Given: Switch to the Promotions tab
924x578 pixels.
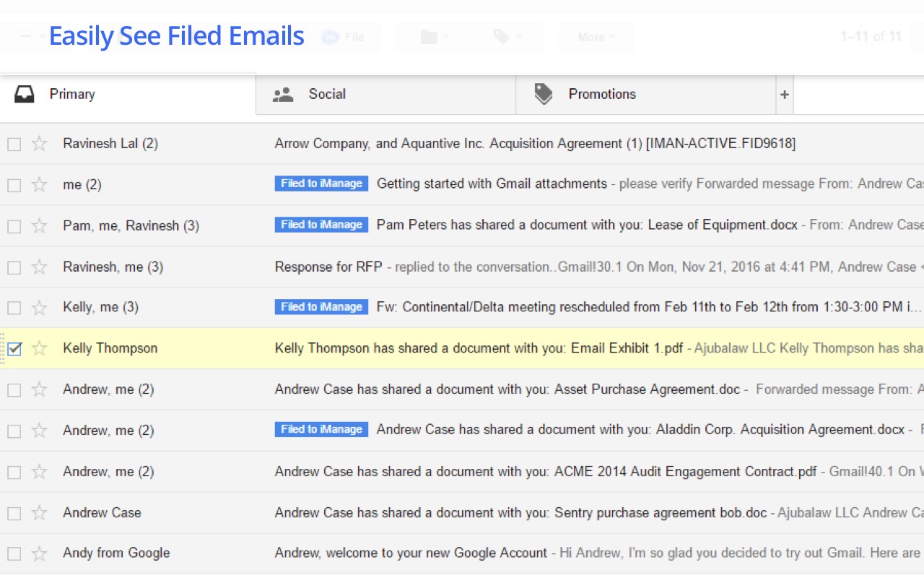Looking at the screenshot, I should 601,93.
